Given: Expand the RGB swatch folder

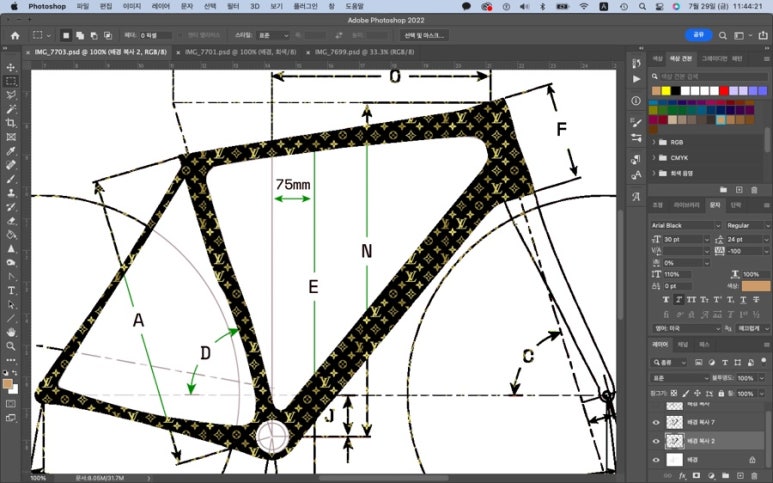Looking at the screenshot, I should tap(654, 142).
